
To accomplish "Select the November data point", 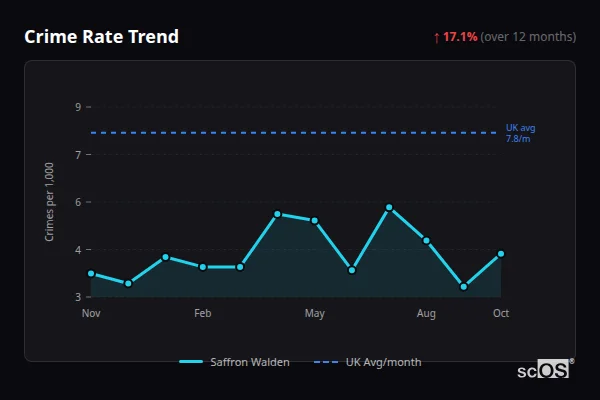I will 91,273.
